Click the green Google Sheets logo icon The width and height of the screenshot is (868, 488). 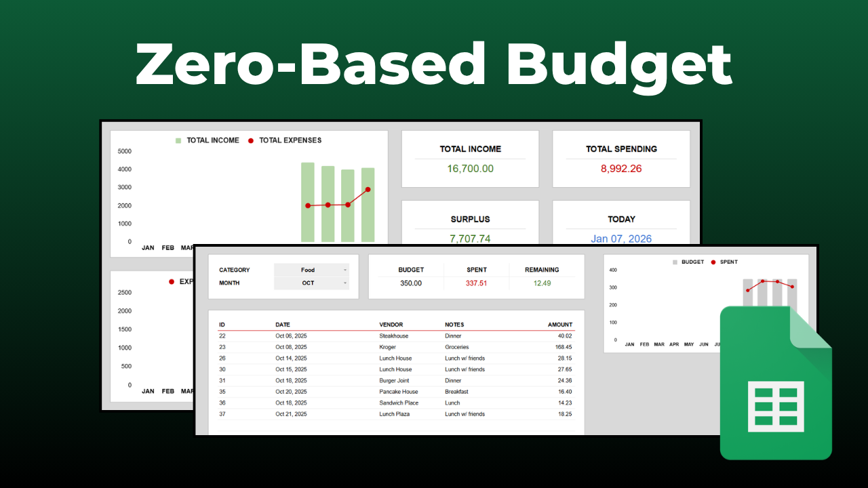pos(776,383)
